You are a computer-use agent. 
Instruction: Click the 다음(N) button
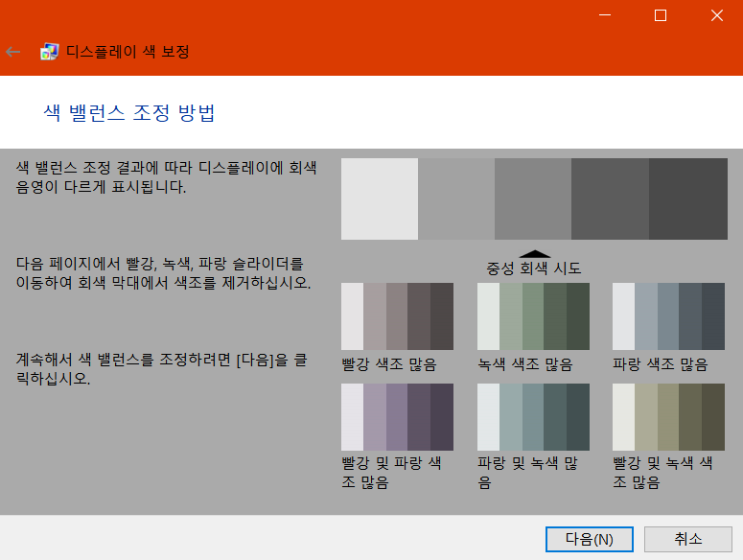click(589, 539)
